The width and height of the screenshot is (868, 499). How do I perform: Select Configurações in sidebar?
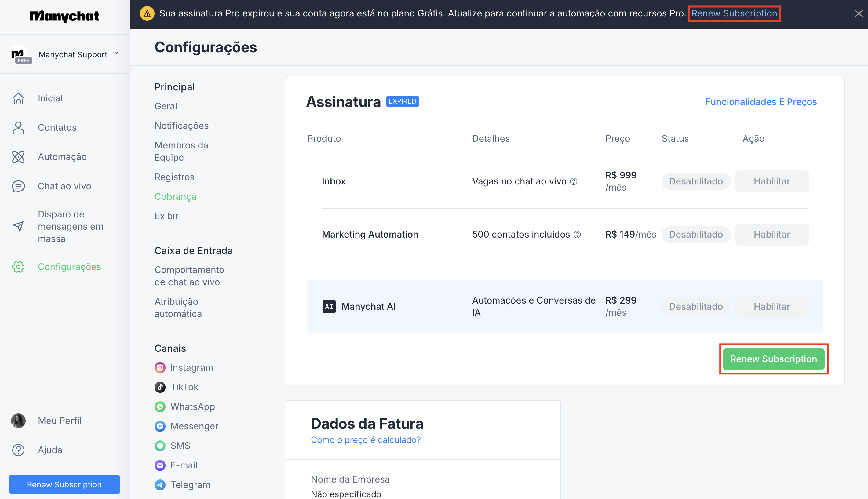70,267
